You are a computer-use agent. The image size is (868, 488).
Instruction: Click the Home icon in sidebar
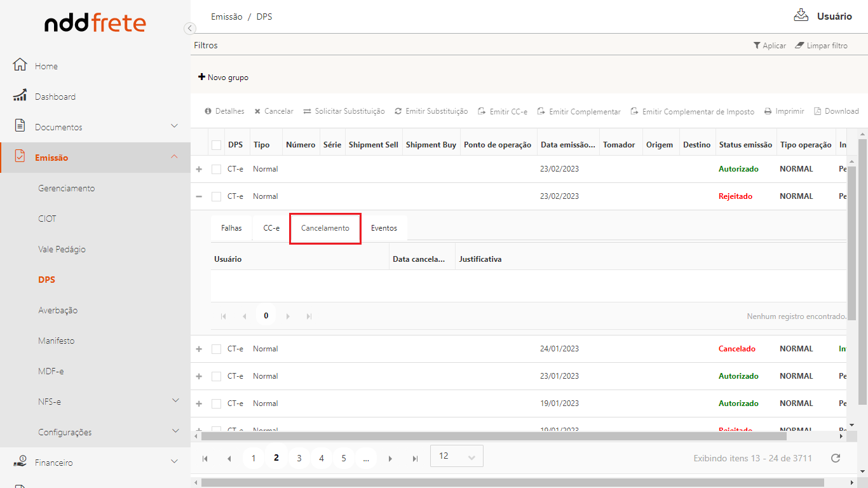(x=20, y=65)
